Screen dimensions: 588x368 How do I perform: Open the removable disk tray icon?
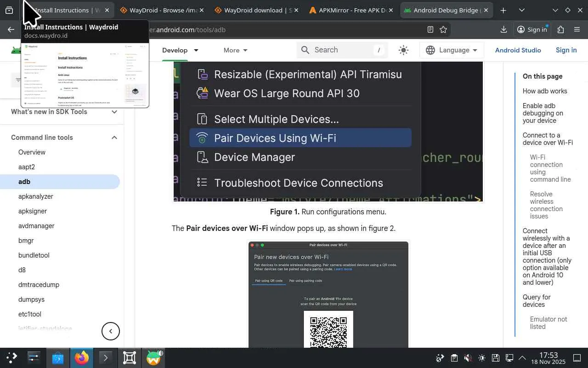(x=495, y=358)
